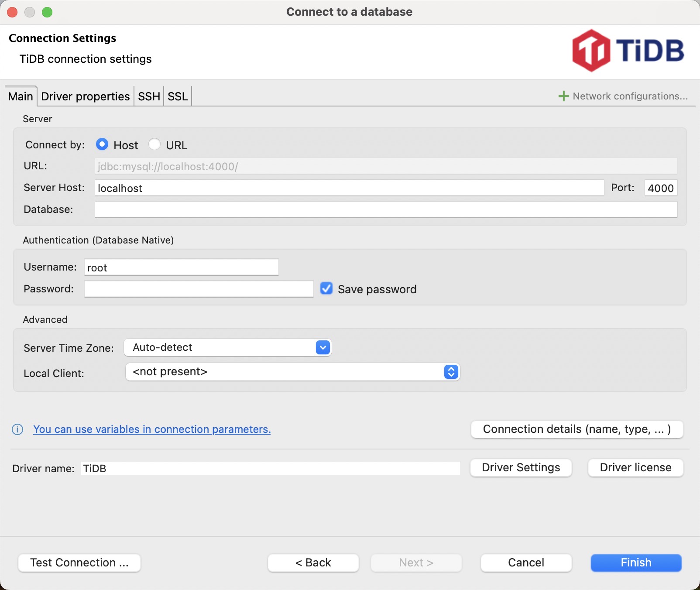Click the Server Host input field
The height and width of the screenshot is (590, 700).
coord(349,188)
